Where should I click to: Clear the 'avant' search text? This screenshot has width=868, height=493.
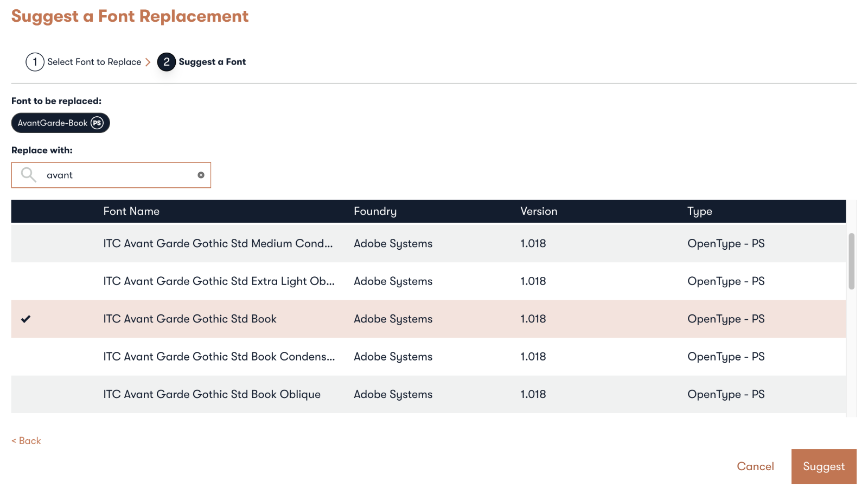(x=201, y=175)
